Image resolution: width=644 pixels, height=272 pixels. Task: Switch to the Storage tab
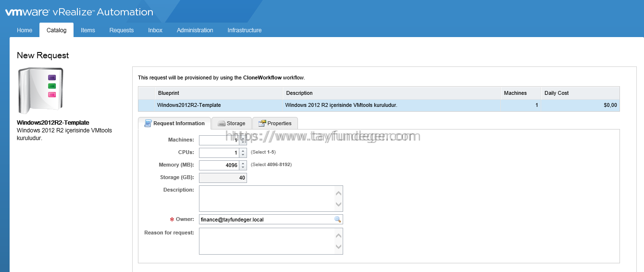point(231,123)
